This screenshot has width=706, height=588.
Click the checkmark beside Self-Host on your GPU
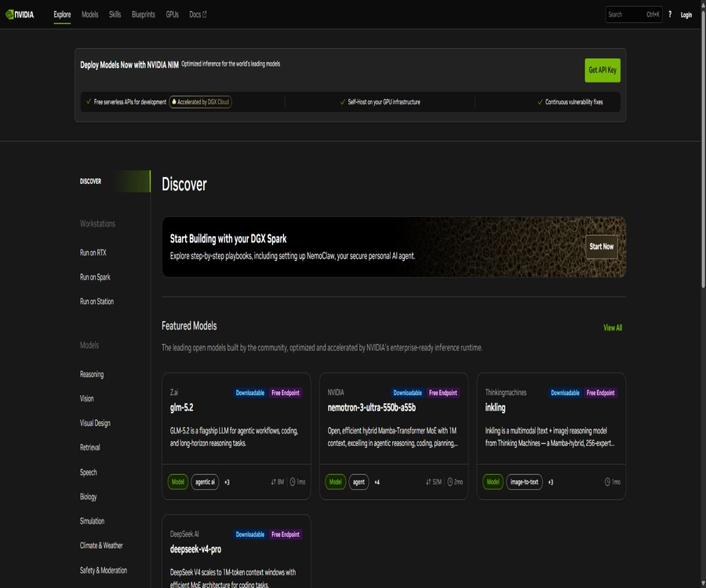343,102
